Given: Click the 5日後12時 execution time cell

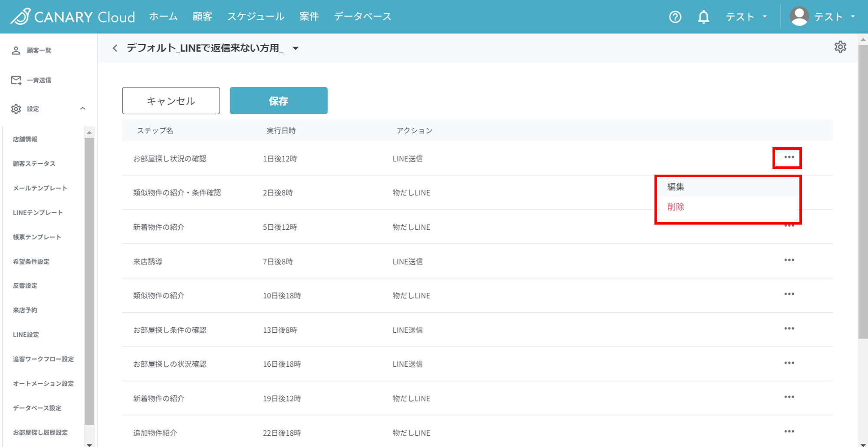Looking at the screenshot, I should pyautogui.click(x=280, y=227).
